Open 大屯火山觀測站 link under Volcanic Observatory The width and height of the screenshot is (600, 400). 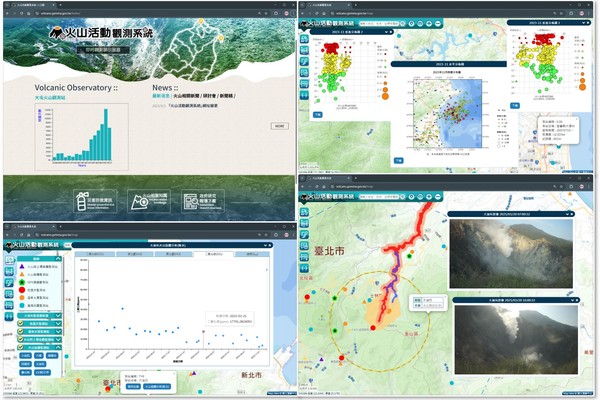pos(50,98)
